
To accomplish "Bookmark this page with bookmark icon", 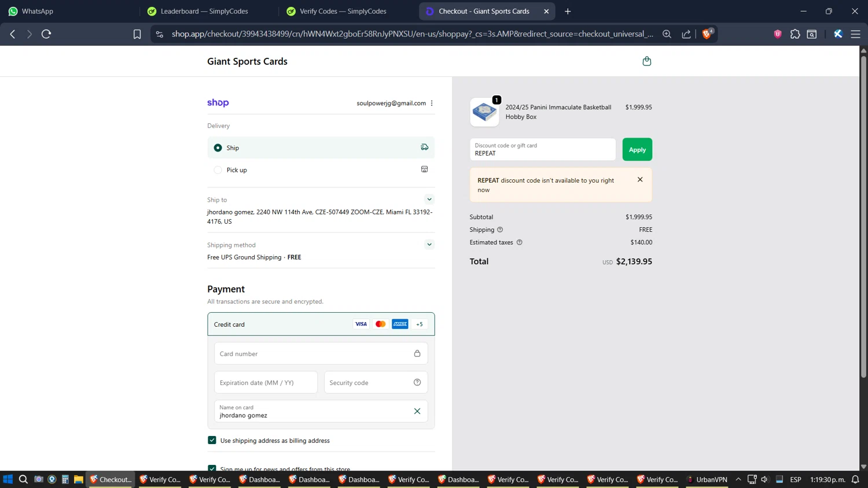I will (137, 34).
